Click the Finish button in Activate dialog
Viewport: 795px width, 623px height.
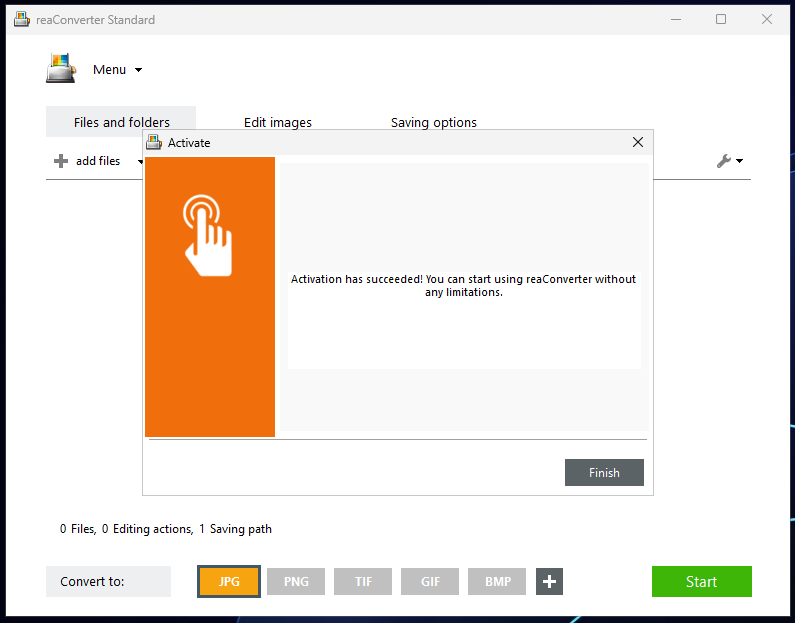[x=604, y=472]
